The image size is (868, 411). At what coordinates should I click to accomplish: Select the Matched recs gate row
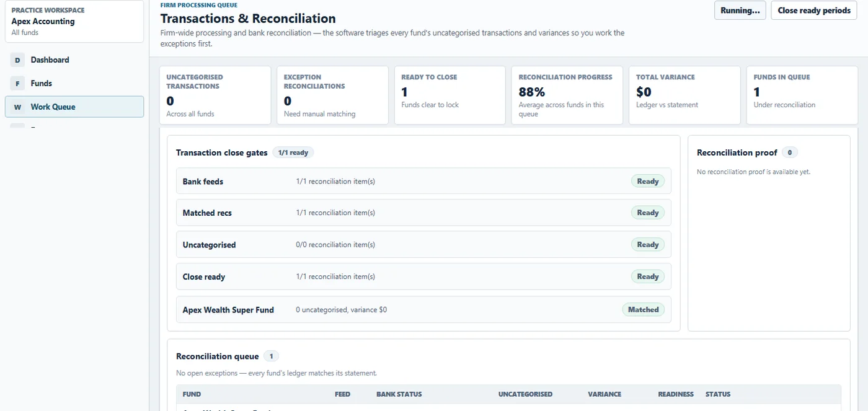423,213
